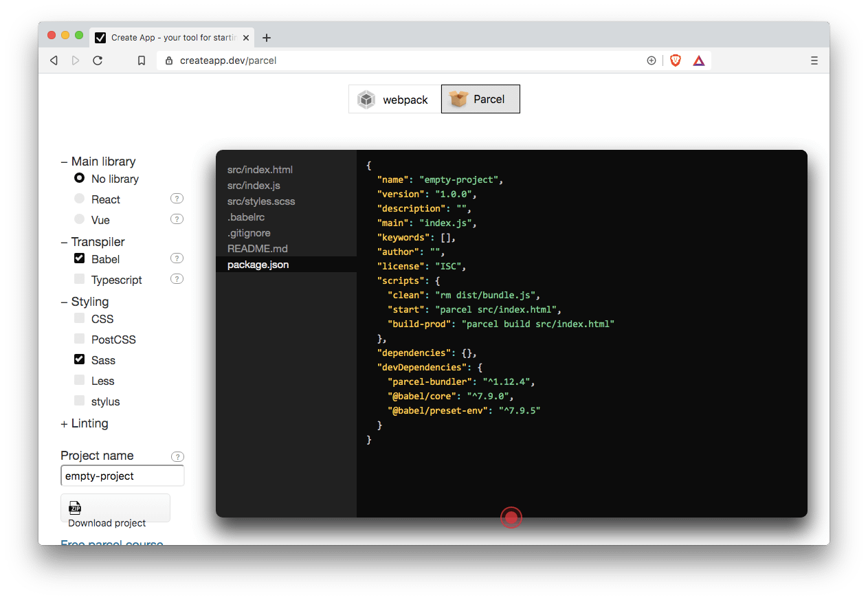
Task: Click the ZIP icon on Download project
Action: point(74,507)
